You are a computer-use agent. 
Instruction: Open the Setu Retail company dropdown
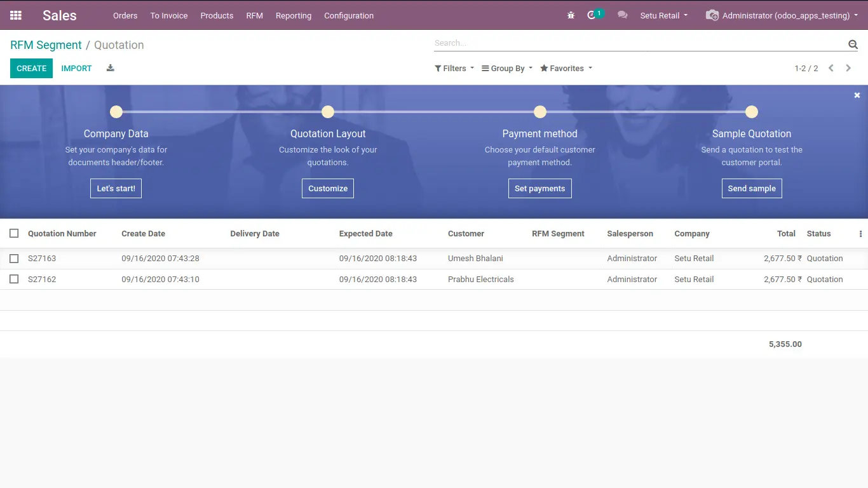[x=663, y=15]
